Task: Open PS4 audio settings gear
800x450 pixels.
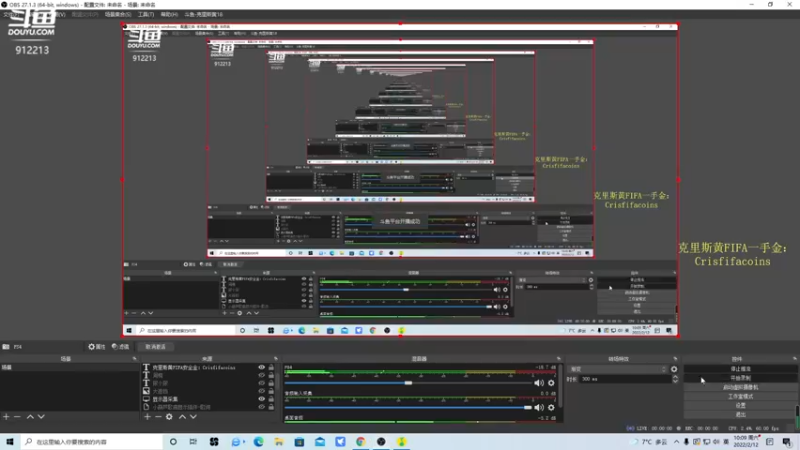Action: tap(552, 383)
